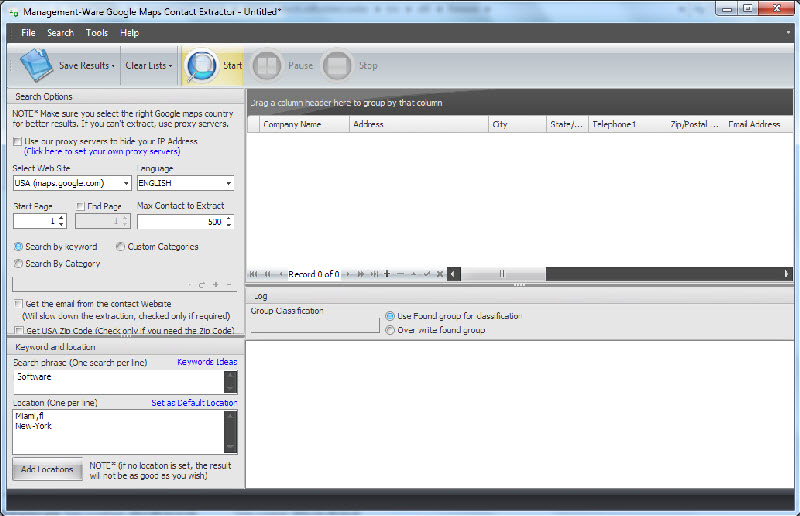Click the Location box scrollbar up arrow

tap(231, 416)
